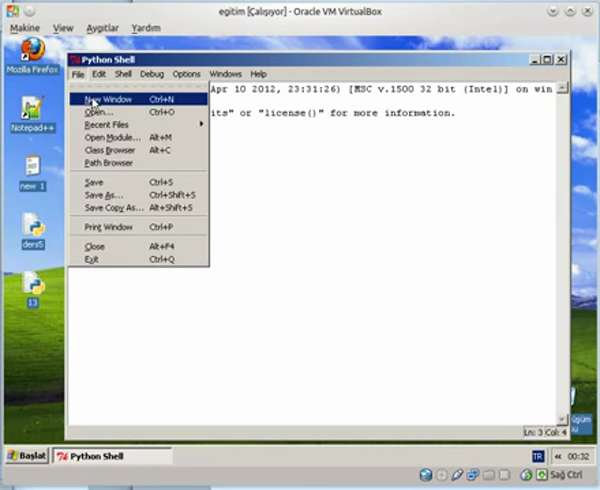Open the Windows menu

point(225,74)
